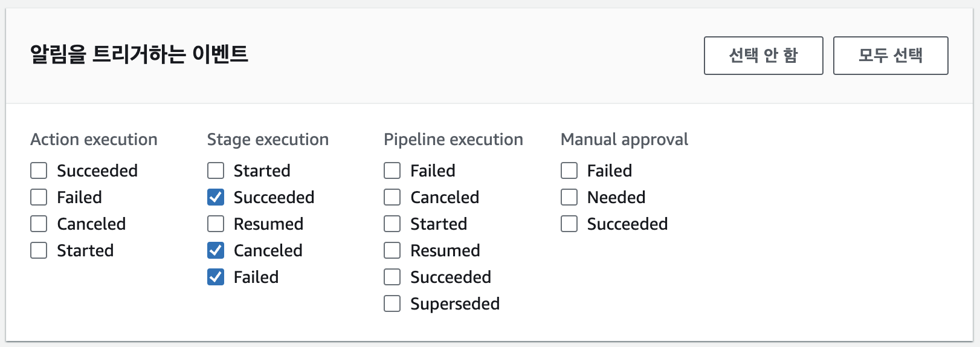The width and height of the screenshot is (980, 347).
Task: Enable Pipeline execution Succeeded checkbox
Action: [x=392, y=277]
